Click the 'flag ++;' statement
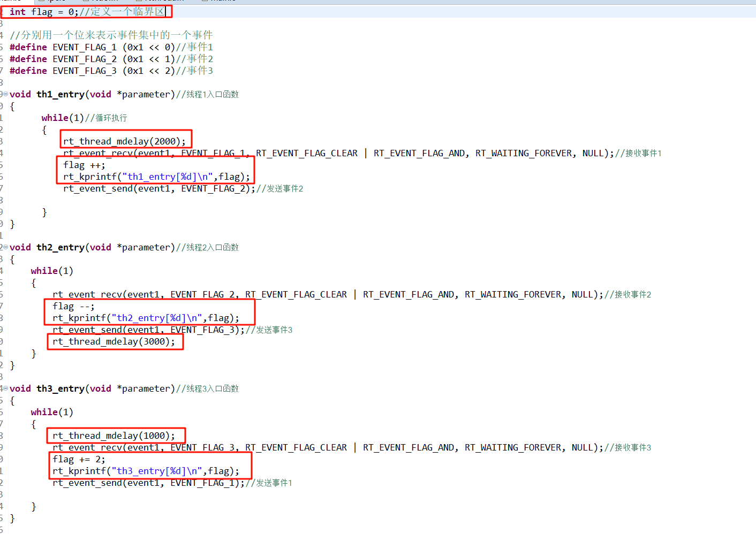The height and width of the screenshot is (534, 756). coord(84,165)
